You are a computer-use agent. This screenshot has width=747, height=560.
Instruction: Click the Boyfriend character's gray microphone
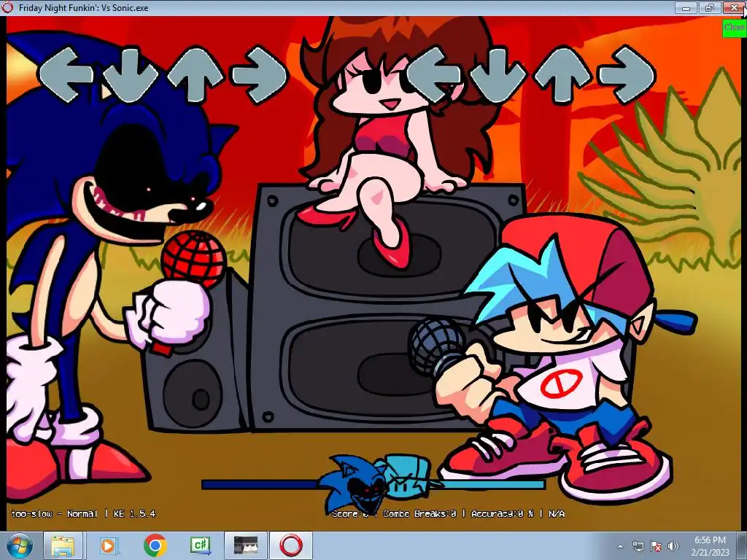[x=438, y=346]
